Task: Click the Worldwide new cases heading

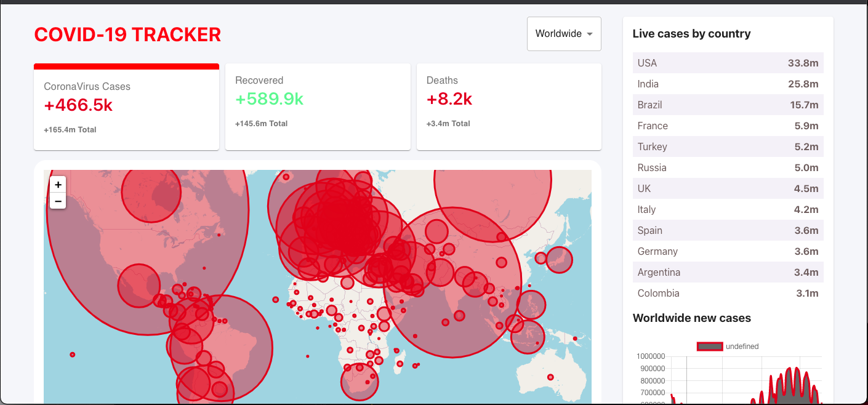Action: 692,318
